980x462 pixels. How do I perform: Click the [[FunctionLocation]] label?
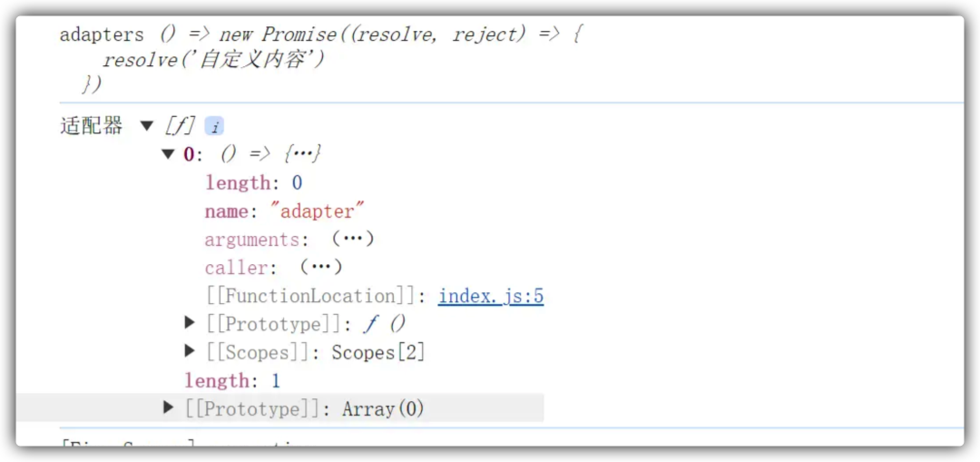click(311, 296)
